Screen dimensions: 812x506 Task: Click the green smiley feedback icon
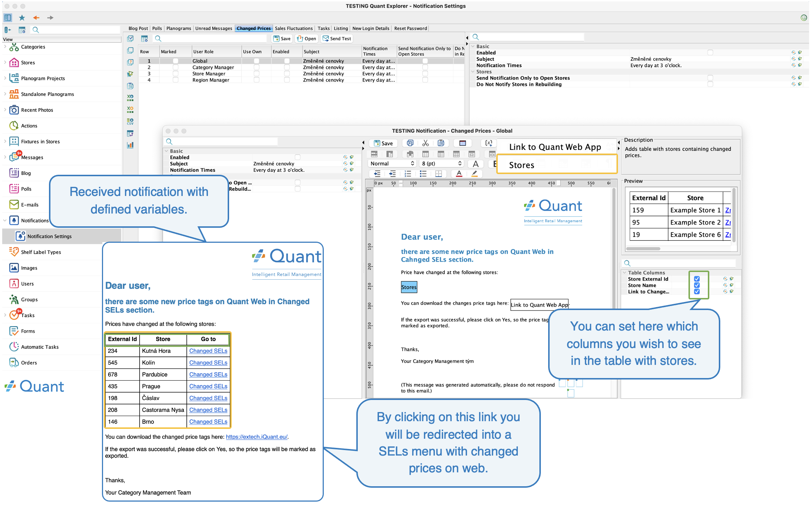pyautogui.click(x=804, y=18)
